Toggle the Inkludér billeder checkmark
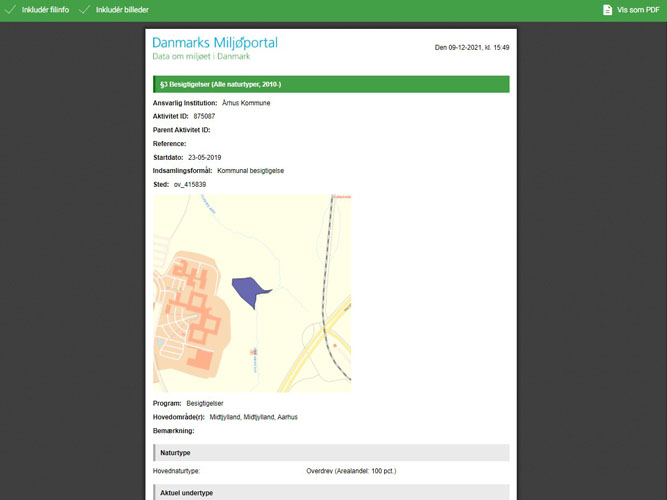This screenshot has height=500, width=667. tap(84, 10)
